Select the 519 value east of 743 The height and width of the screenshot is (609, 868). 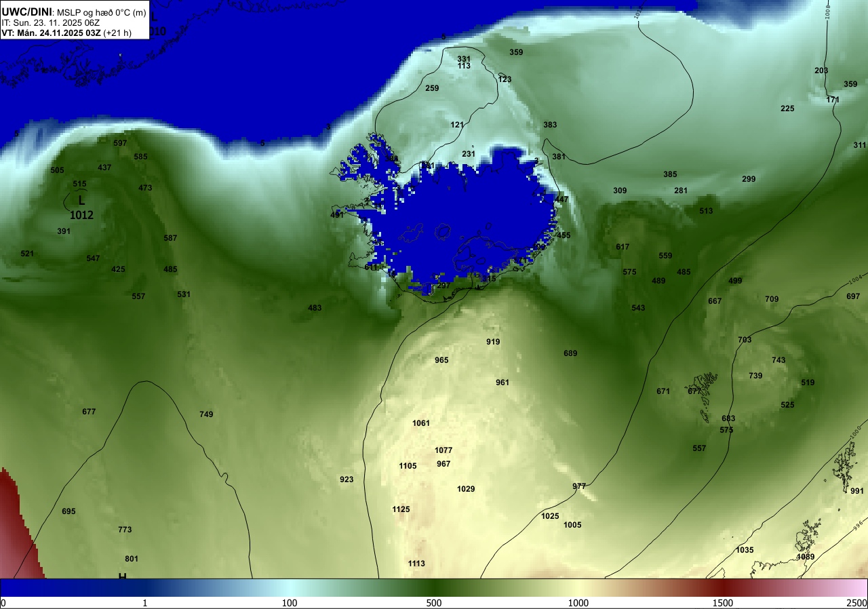point(808,382)
